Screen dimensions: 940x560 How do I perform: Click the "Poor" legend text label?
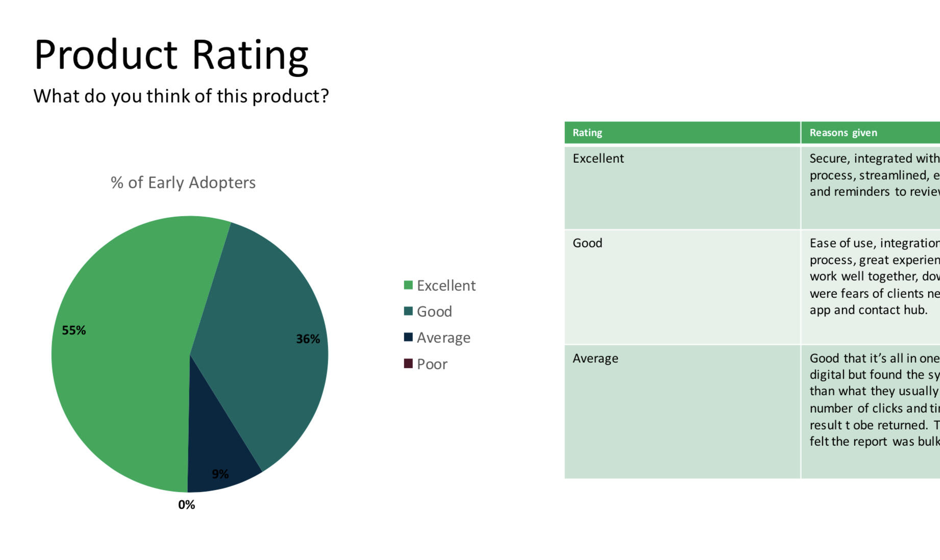pyautogui.click(x=432, y=364)
